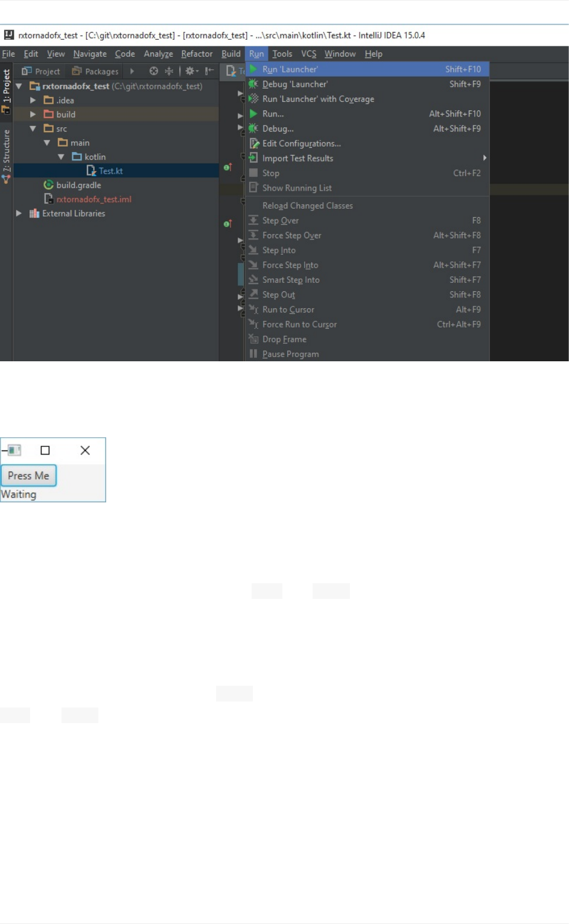This screenshot has height=924, width=569.
Task: Choose Run... menu entry
Action: [367, 113]
